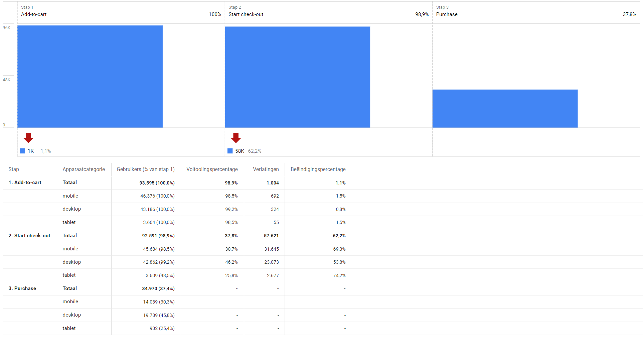The height and width of the screenshot is (356, 644).
Task: Sort by Verlatingen column header
Action: point(266,169)
